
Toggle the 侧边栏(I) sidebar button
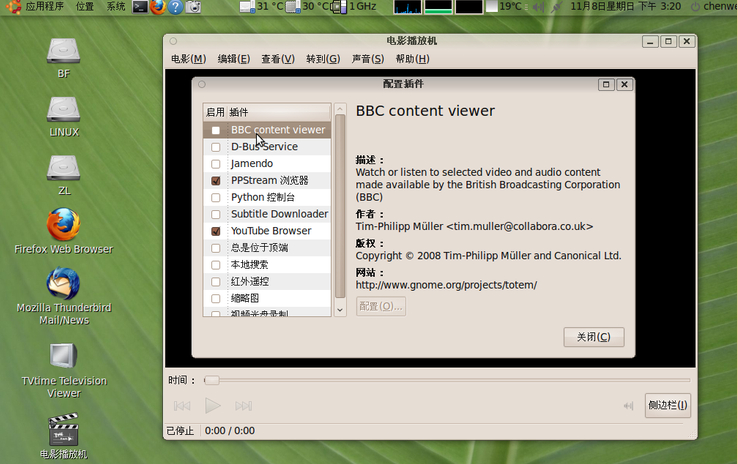coord(667,405)
